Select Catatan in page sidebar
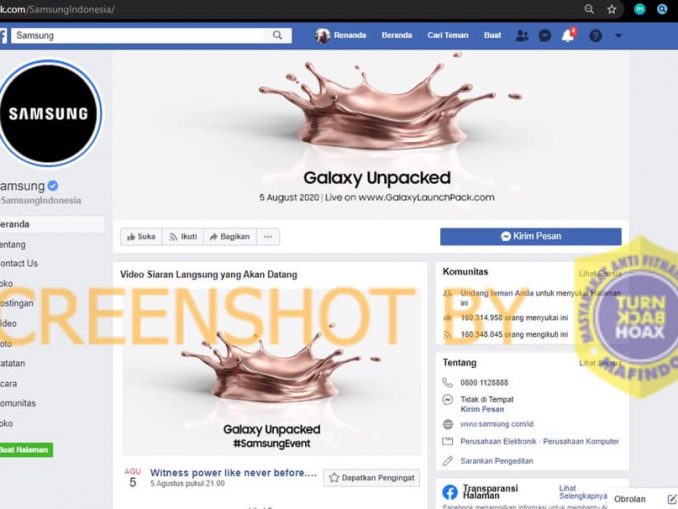 point(13,363)
